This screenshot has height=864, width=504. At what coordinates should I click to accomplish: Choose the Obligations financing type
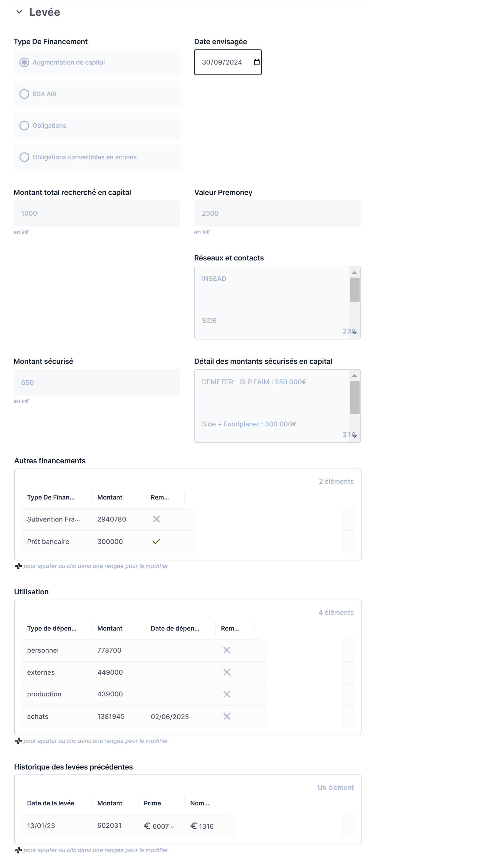click(x=24, y=125)
